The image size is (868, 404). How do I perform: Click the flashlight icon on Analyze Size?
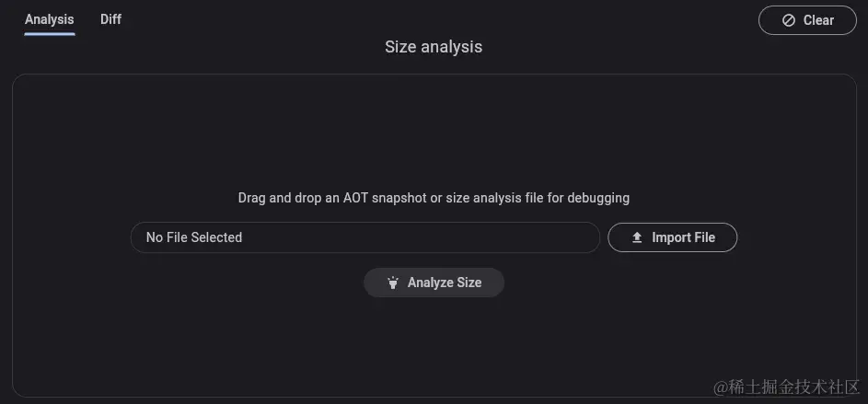393,283
